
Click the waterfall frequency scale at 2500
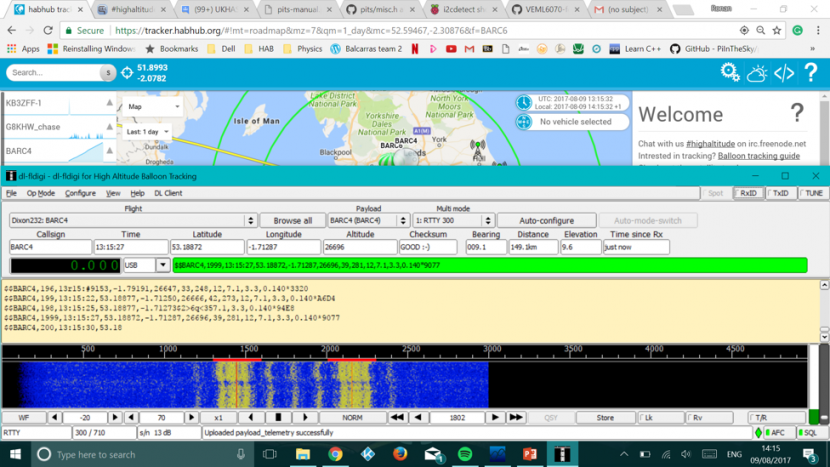tap(411, 349)
